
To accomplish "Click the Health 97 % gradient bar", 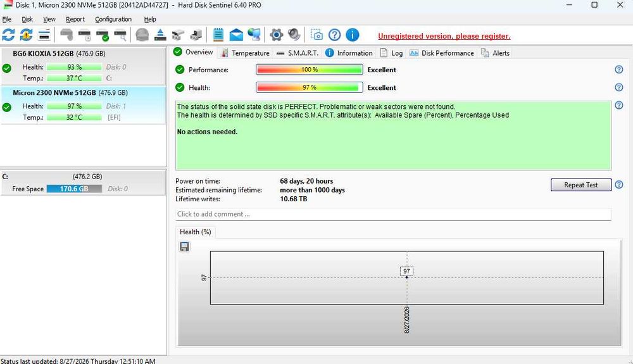I will [x=310, y=87].
